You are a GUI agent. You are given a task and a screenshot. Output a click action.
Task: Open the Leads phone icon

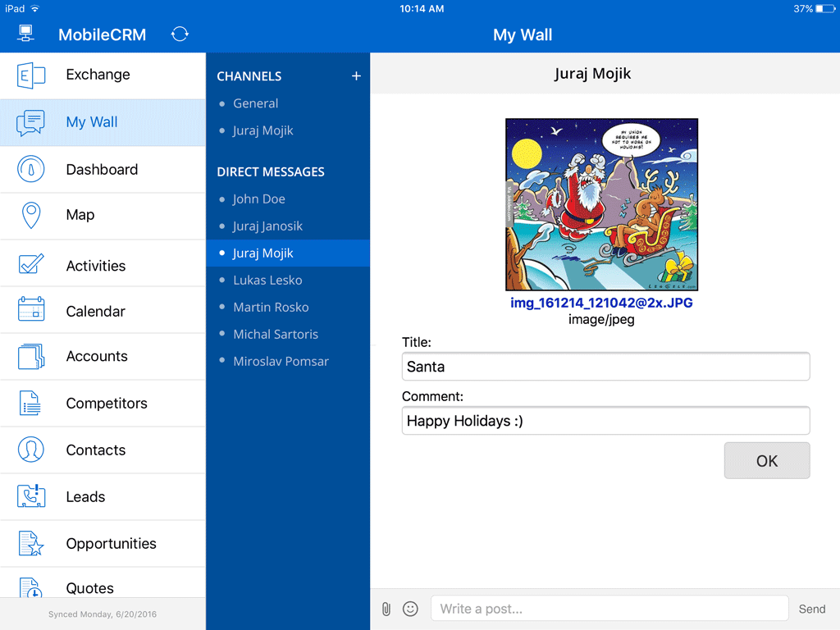30,496
